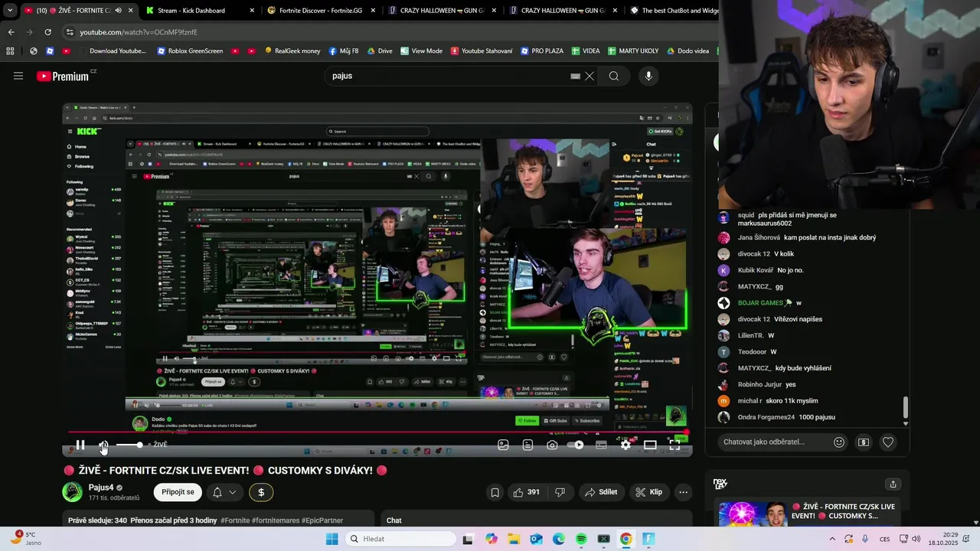Viewport: 980px width, 551px height.
Task: Open the YouTube guide hamburger menu
Action: (x=18, y=76)
